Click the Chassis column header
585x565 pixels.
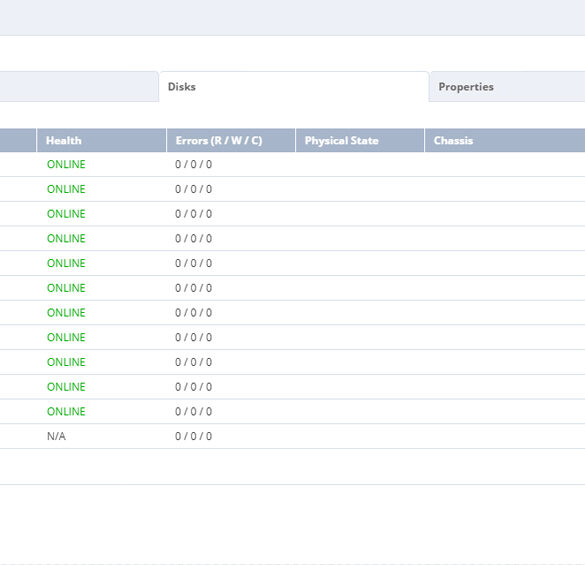click(x=505, y=140)
